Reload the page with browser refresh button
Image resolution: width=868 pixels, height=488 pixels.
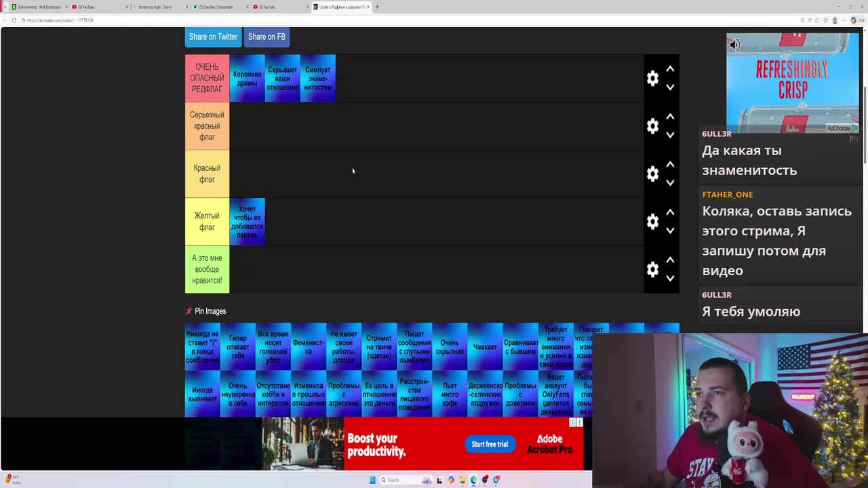(x=14, y=20)
